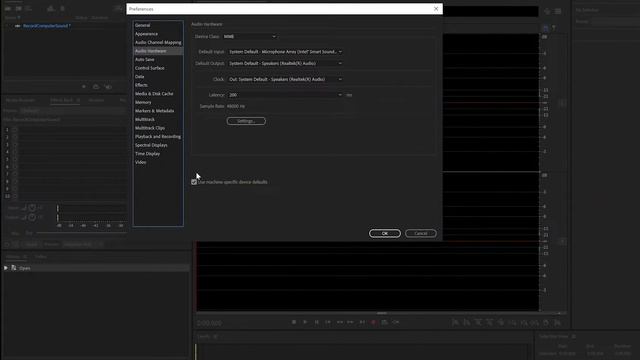Select Time Display category
640x360 pixels.
[x=147, y=154]
